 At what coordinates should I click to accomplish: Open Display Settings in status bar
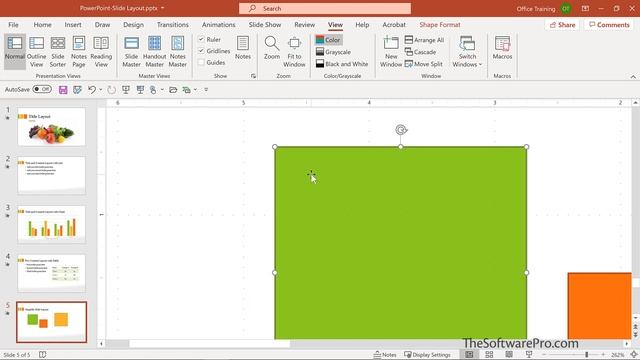click(427, 355)
